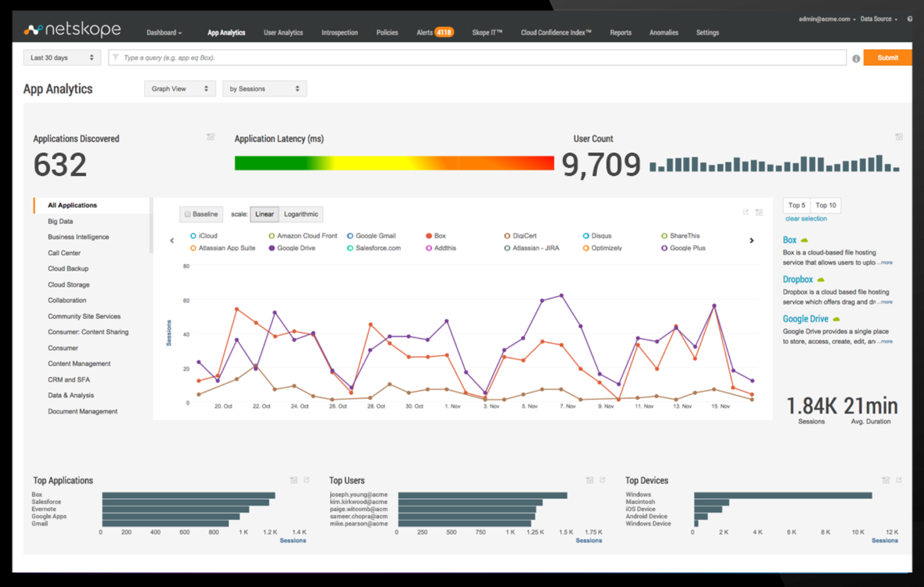Expand Dropbox description with more link

886,302
